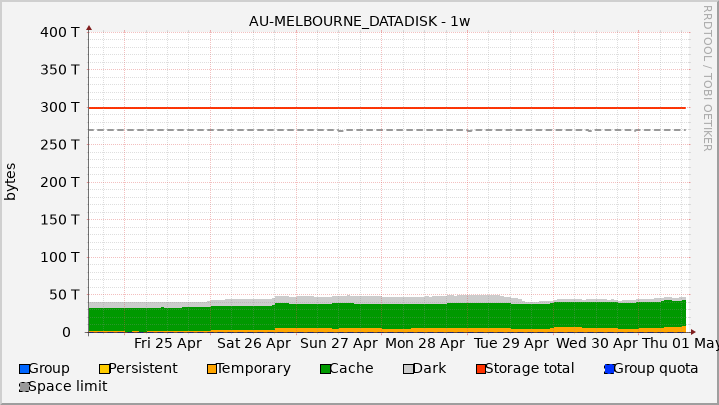The image size is (719, 405).
Task: Click the 'Group quota' legend label
Action: click(x=656, y=369)
